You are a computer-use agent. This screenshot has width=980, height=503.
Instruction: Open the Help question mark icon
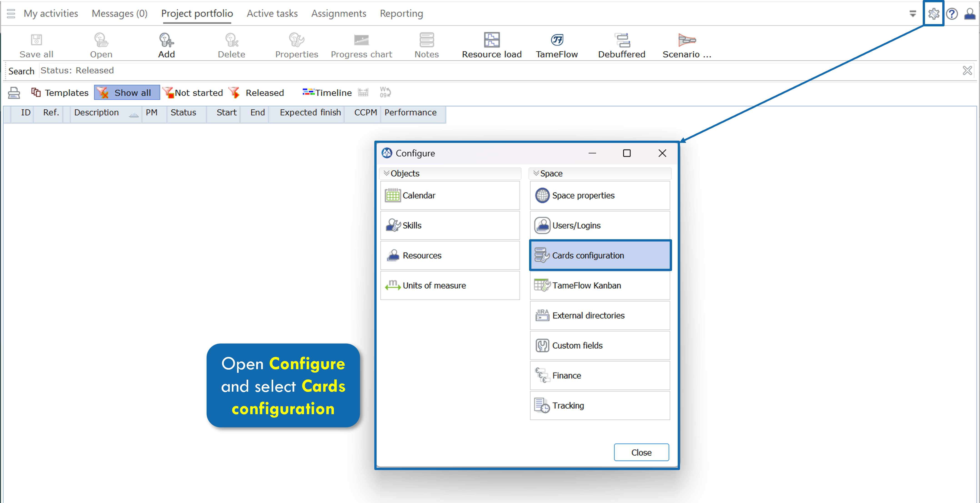tap(952, 14)
